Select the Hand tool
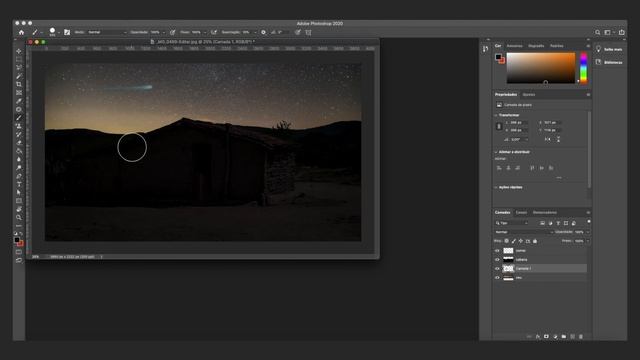 coord(19,209)
